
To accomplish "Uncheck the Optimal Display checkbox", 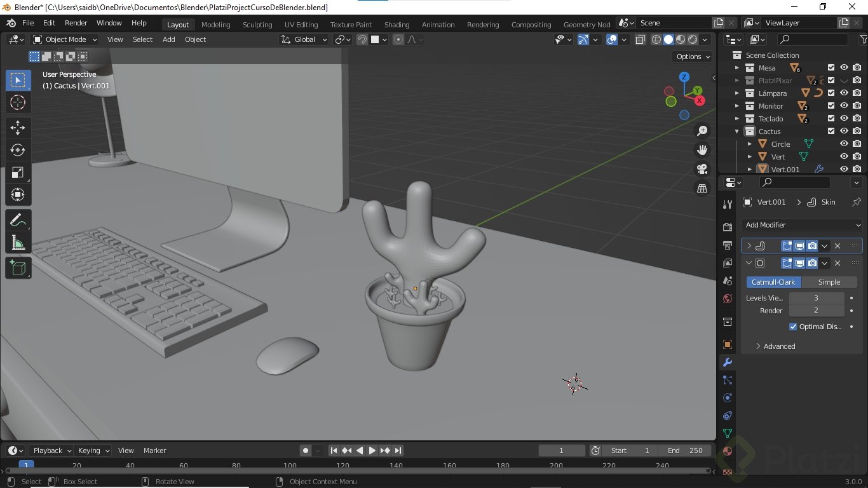I will 793,327.
